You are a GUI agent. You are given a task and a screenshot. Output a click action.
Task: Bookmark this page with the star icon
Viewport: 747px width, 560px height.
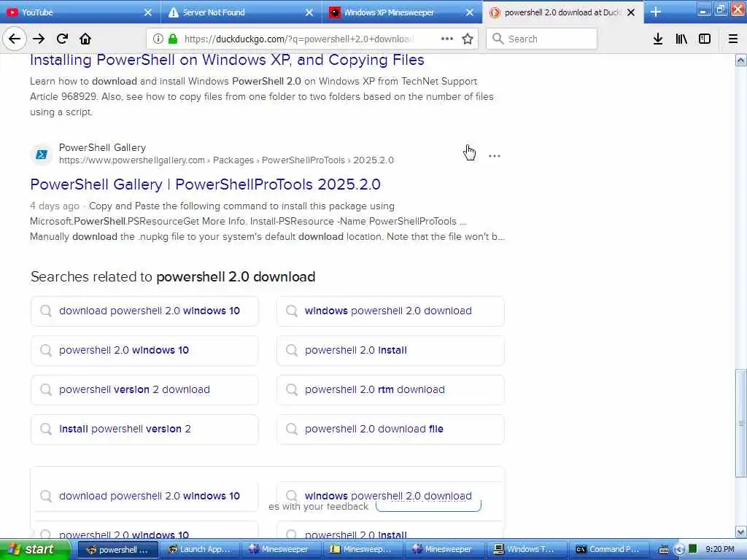468,39
